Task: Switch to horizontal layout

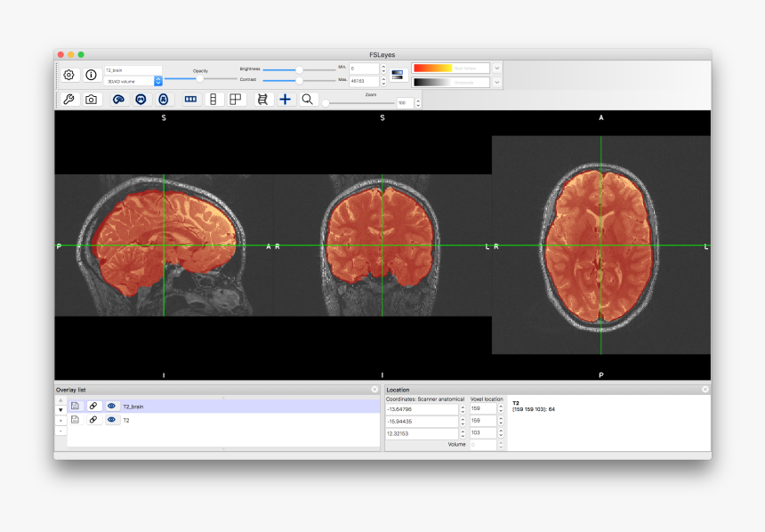Action: [x=191, y=100]
